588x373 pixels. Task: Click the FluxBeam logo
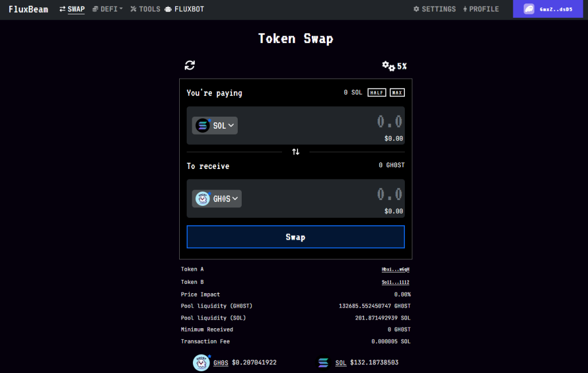pyautogui.click(x=29, y=9)
